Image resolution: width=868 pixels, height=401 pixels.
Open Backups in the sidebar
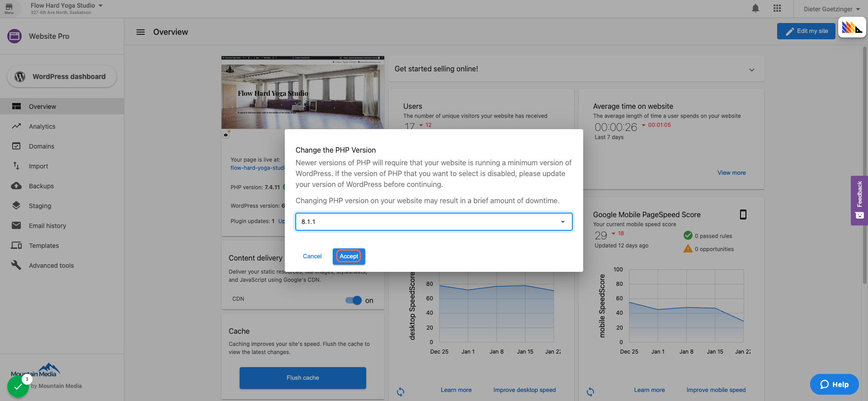tap(41, 186)
